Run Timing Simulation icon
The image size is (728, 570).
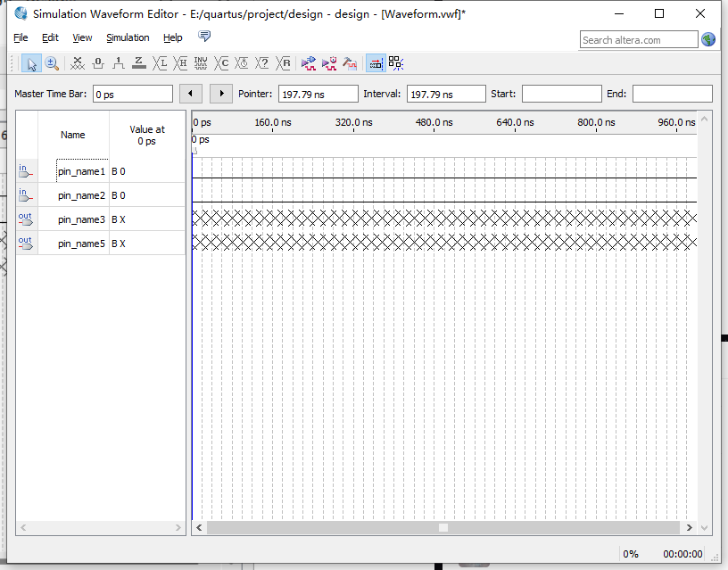coord(329,63)
